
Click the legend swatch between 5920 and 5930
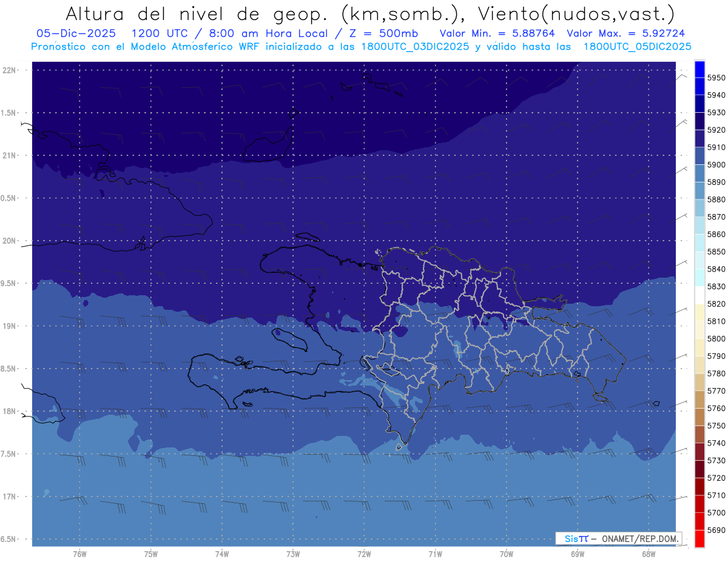pyautogui.click(x=699, y=121)
